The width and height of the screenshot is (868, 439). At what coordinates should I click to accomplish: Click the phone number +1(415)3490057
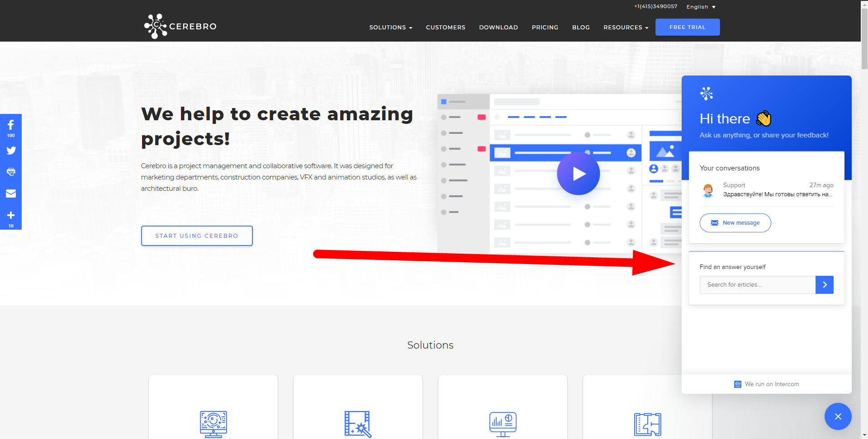click(655, 6)
